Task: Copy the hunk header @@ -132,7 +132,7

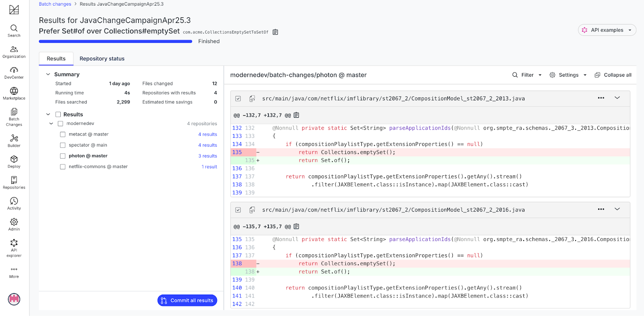Action: click(297, 115)
